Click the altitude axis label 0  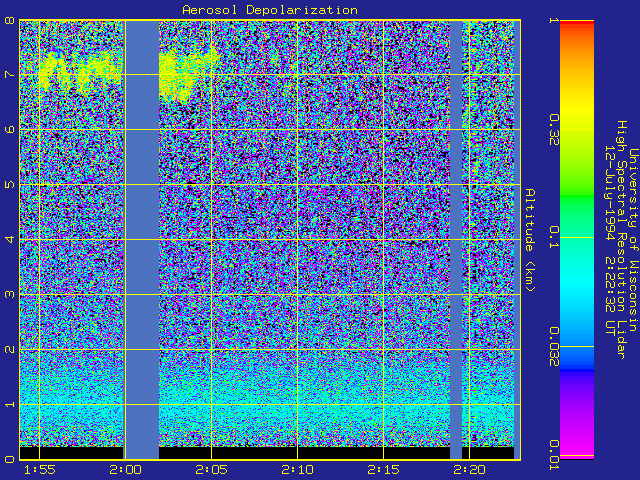click(10, 459)
